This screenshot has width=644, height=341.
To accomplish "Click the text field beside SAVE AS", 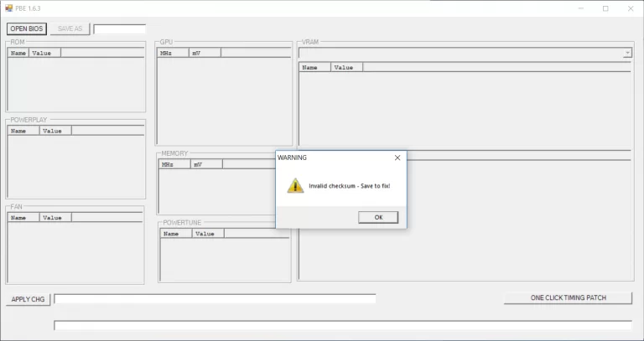I will 120,29.
